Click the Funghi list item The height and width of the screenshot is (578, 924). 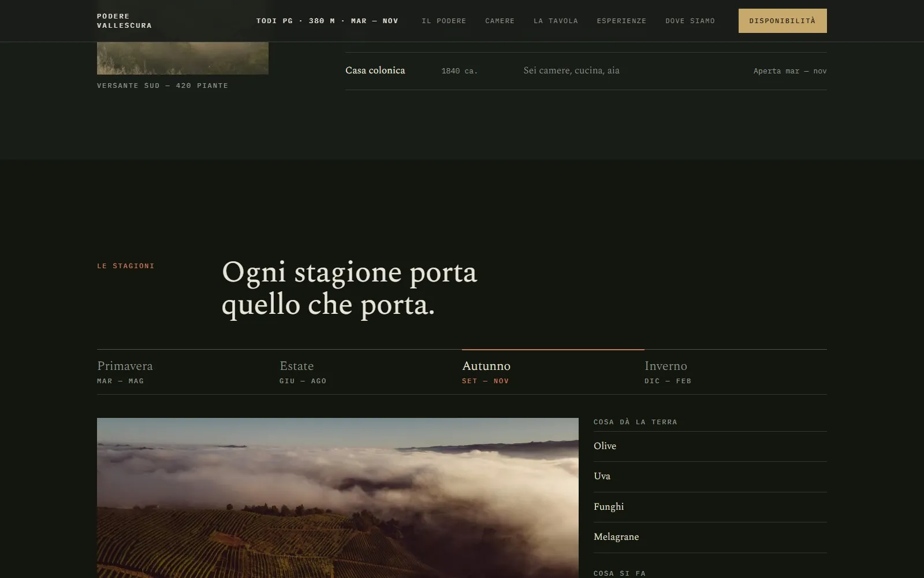(x=710, y=507)
